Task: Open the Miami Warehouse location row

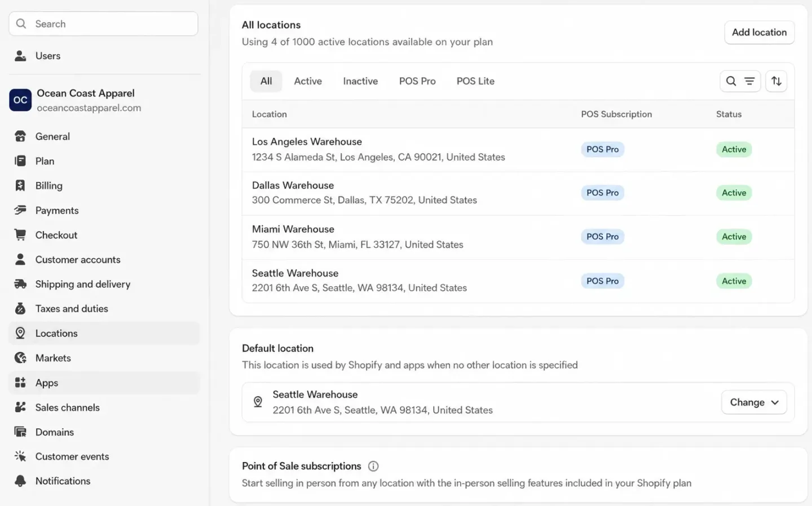Action: tap(518, 237)
